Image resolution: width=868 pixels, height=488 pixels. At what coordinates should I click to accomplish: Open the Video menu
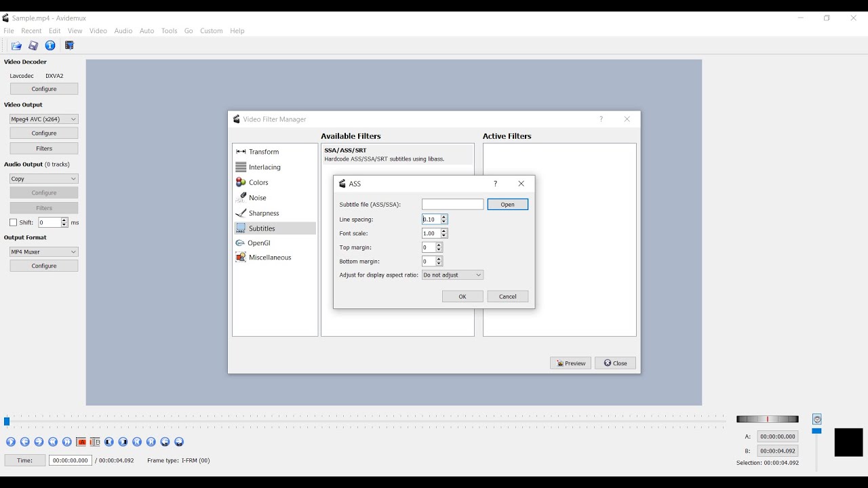click(98, 31)
